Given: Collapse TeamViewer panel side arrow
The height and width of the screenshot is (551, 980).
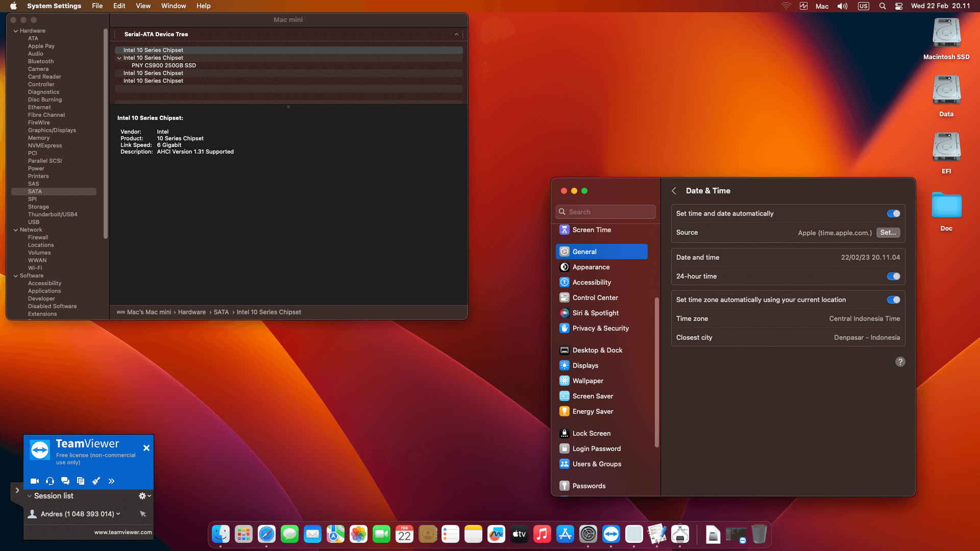Looking at the screenshot, I should tap(17, 490).
